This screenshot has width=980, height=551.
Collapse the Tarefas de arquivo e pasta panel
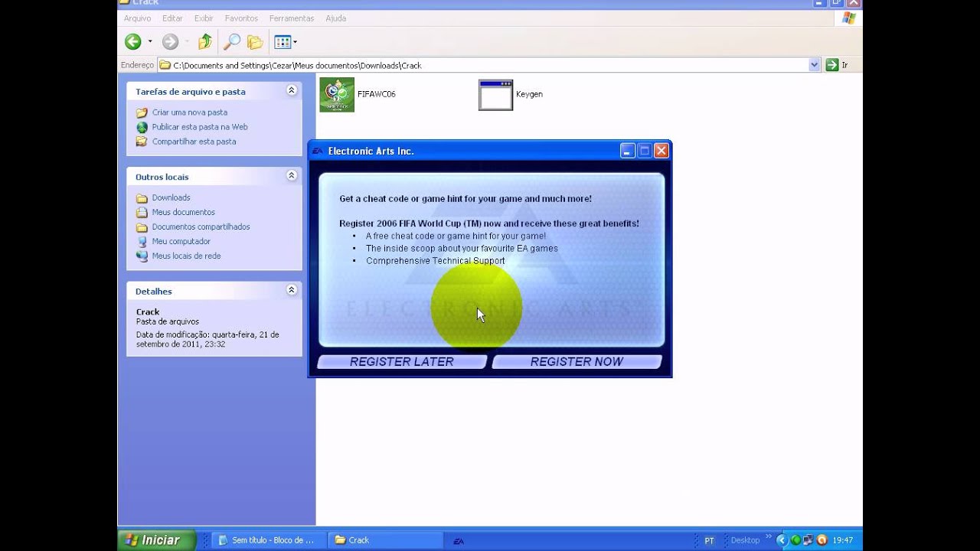[x=292, y=90]
